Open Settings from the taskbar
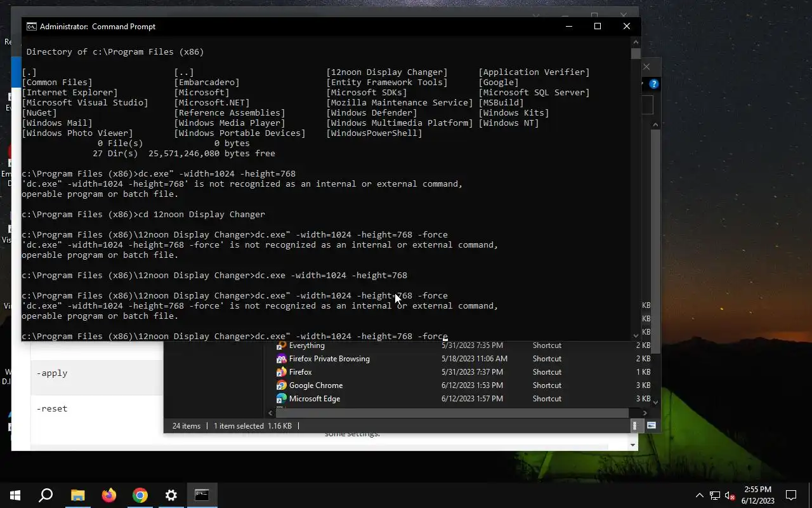The image size is (812, 508). click(171, 495)
